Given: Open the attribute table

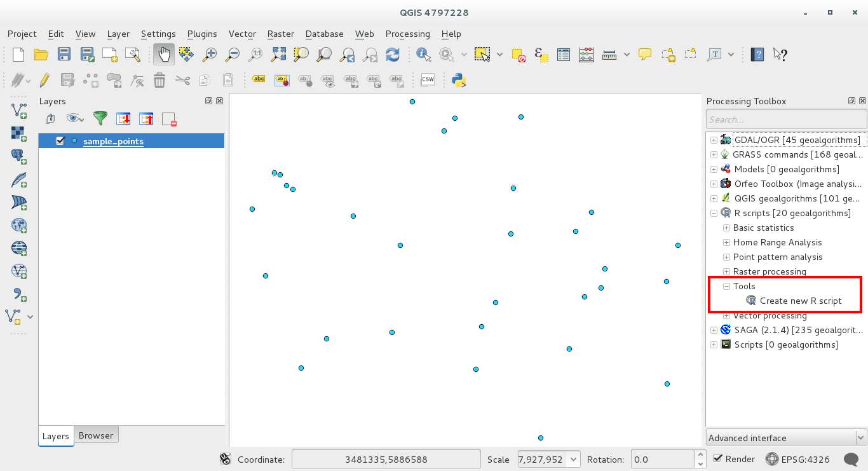Looking at the screenshot, I should pyautogui.click(x=564, y=55).
